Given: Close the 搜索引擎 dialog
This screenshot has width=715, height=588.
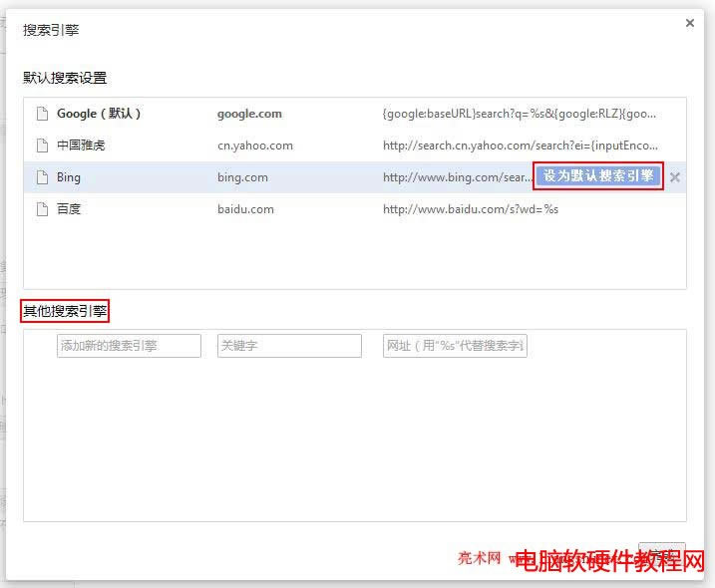Looking at the screenshot, I should coord(690,23).
